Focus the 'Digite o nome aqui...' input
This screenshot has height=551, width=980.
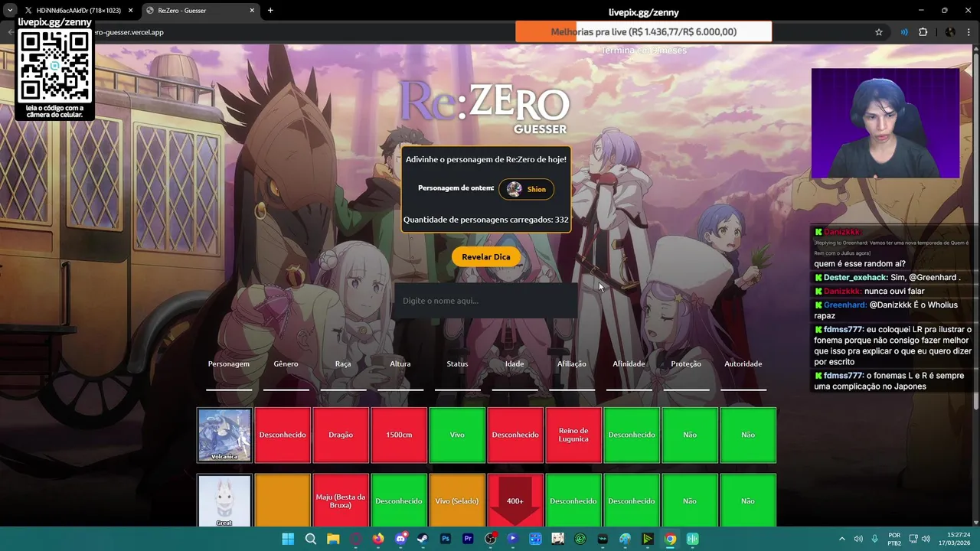tap(485, 301)
